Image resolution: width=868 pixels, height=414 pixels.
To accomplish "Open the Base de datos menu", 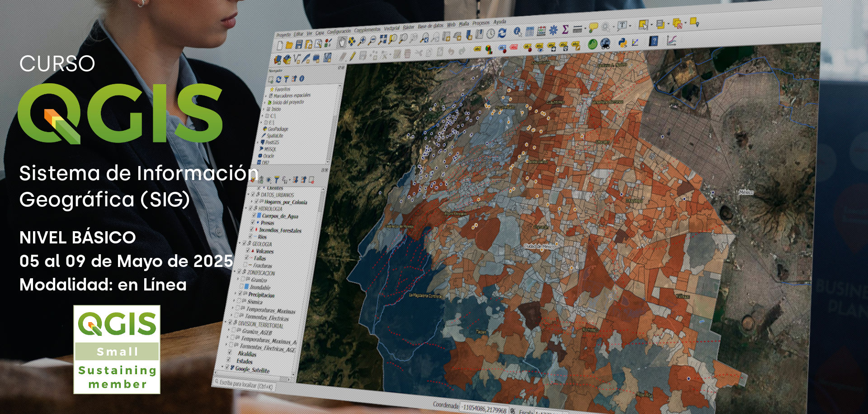I will click(430, 26).
